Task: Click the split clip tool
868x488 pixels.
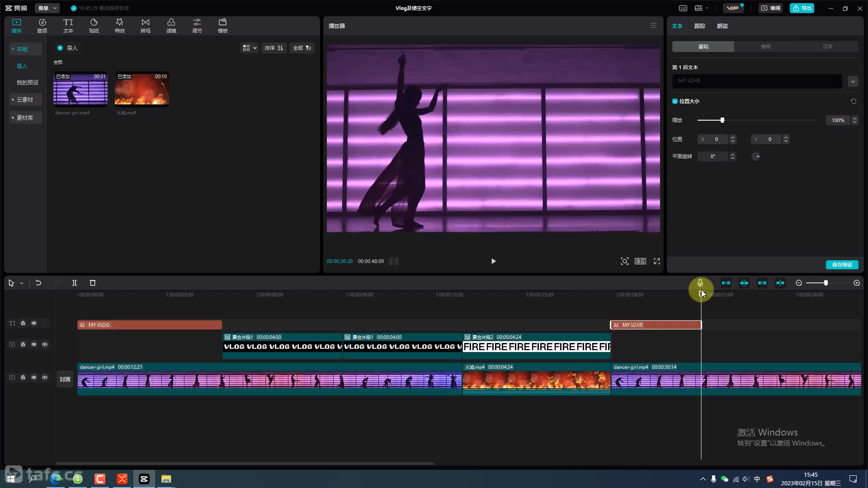Action: [75, 283]
